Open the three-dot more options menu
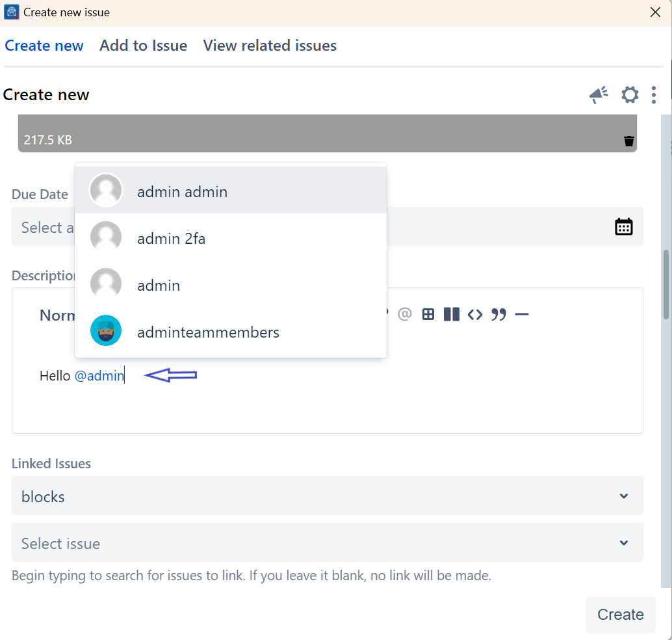This screenshot has height=640, width=672. coord(654,95)
